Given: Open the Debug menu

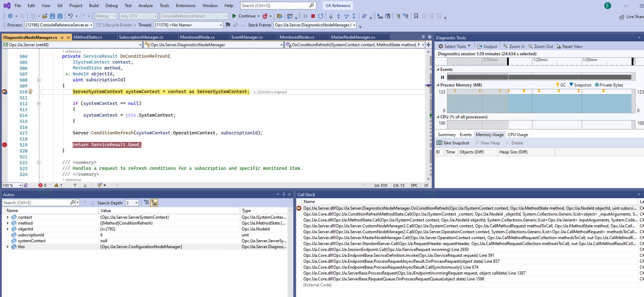Looking at the screenshot, I should tap(111, 5).
